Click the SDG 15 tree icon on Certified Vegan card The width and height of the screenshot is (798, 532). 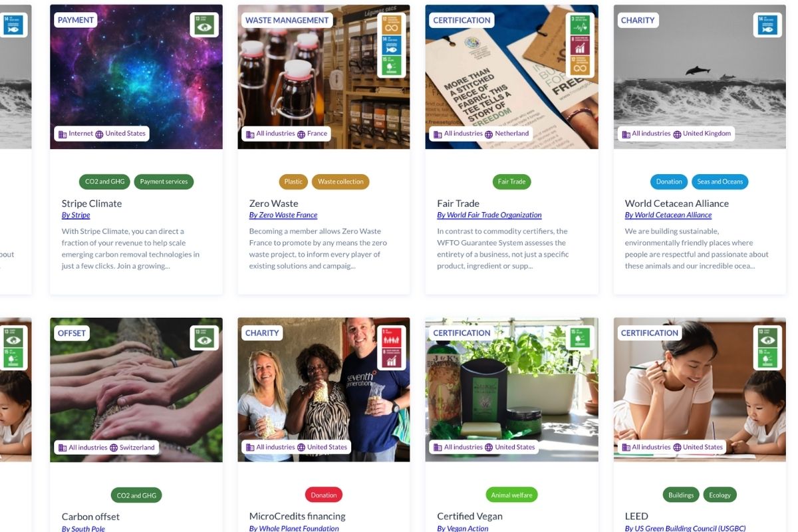tap(579, 338)
